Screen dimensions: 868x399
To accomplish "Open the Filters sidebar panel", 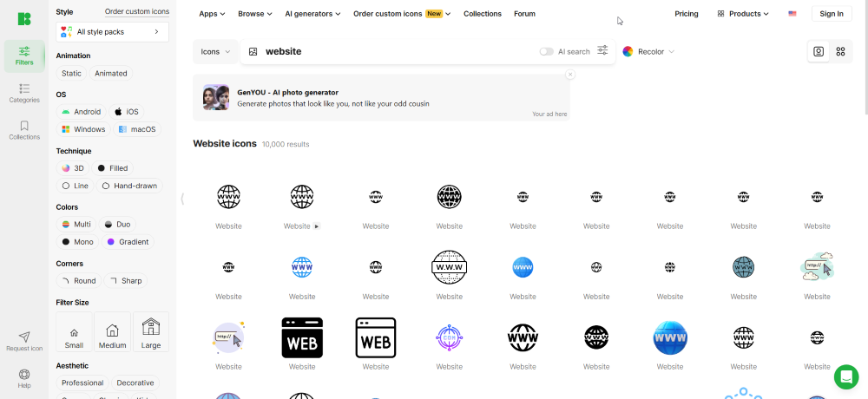I will 24,56.
